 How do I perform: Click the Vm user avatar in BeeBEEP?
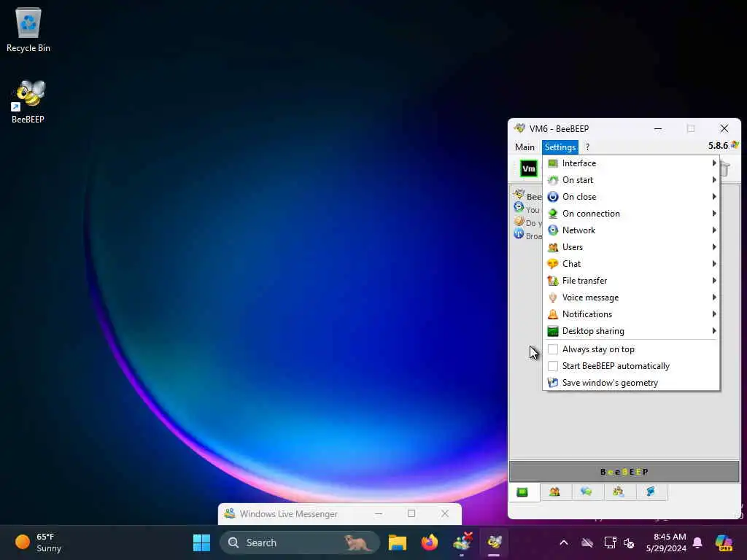[x=529, y=168]
